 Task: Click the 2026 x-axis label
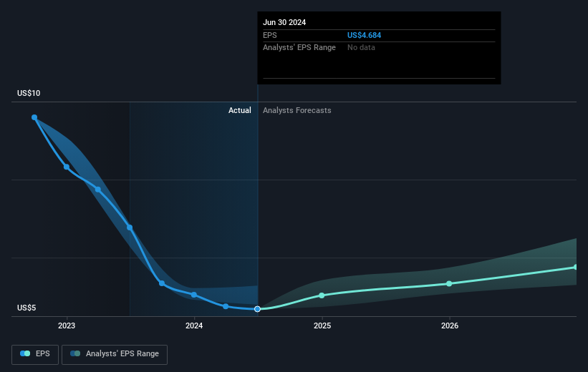tap(450, 325)
